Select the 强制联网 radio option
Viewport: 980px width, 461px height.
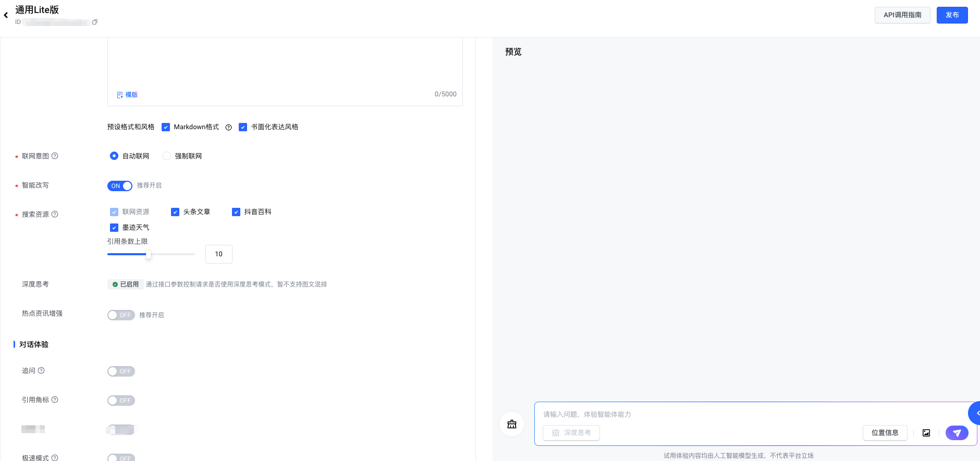click(167, 156)
